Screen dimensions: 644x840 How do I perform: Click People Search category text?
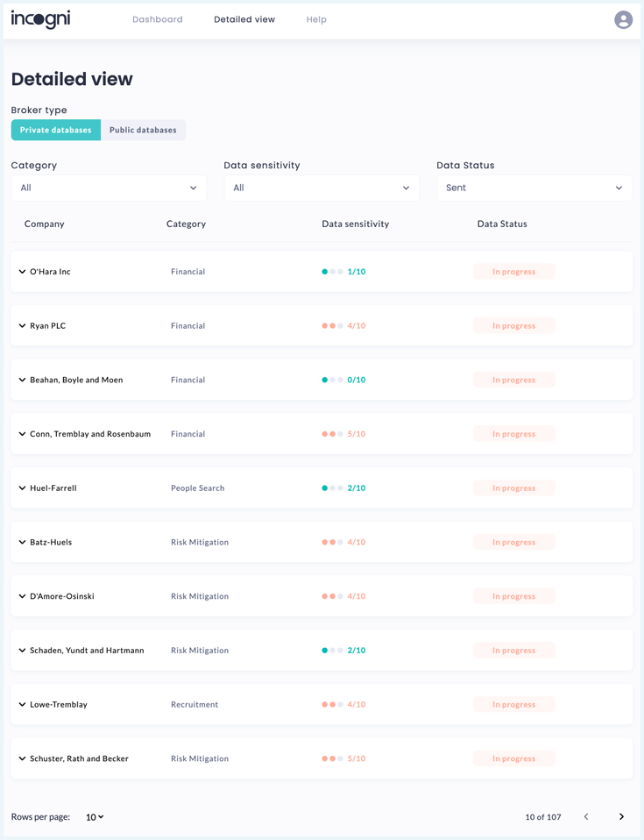click(197, 488)
